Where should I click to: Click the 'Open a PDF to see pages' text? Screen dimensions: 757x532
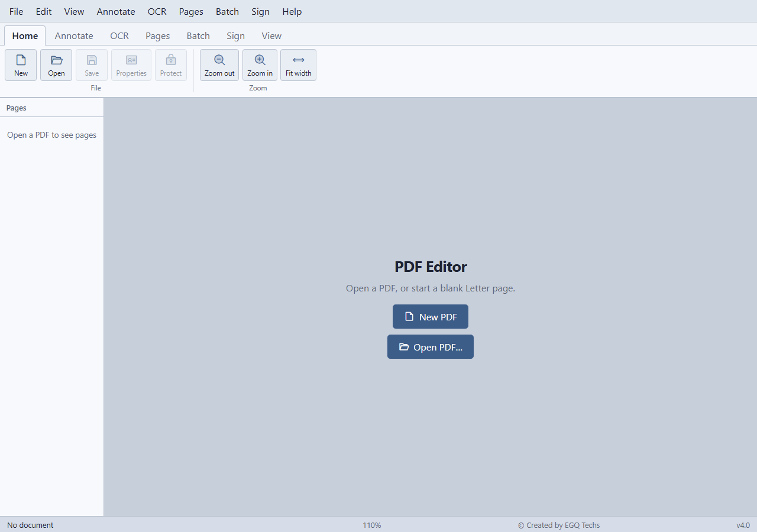click(51, 135)
